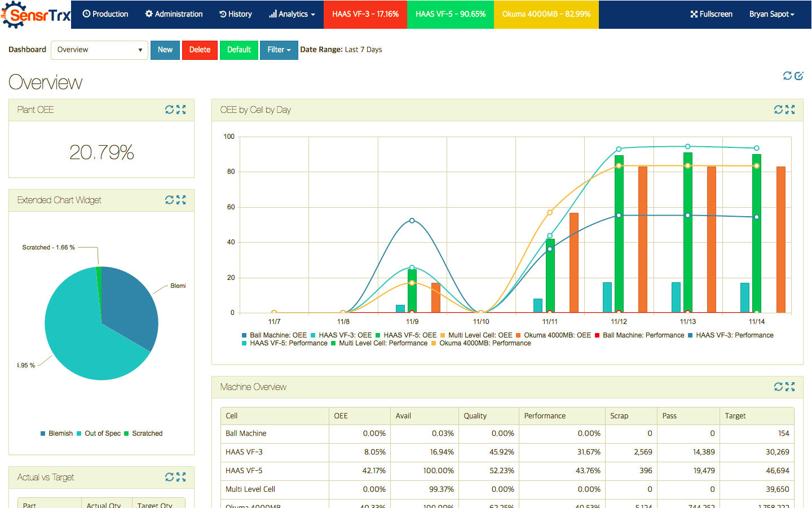Switch to the HAAS VF-3 machine tab
Screen dimensions: 812x508
(x=365, y=14)
